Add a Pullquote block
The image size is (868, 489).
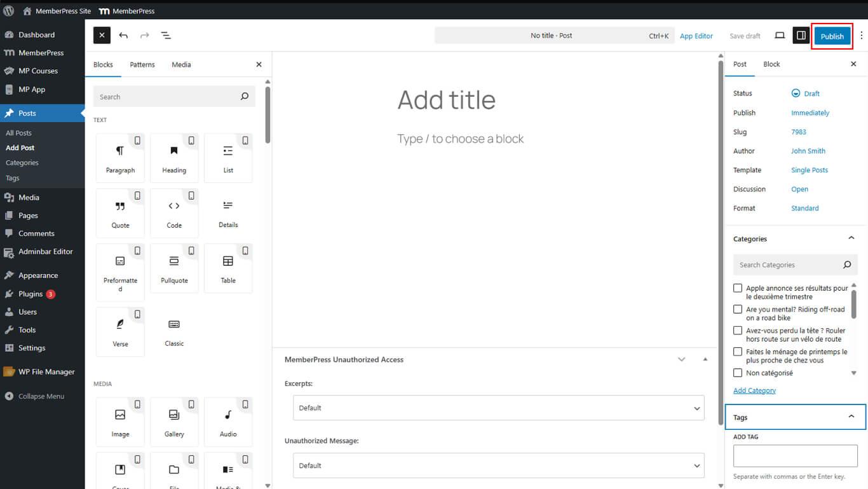(x=174, y=267)
